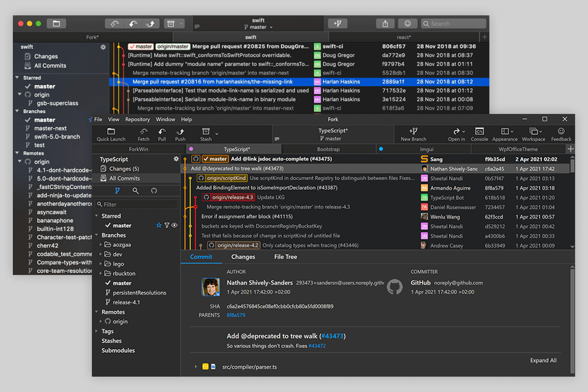
Task: Collapse the Starred section in TypeScript sidebar
Action: tap(97, 216)
